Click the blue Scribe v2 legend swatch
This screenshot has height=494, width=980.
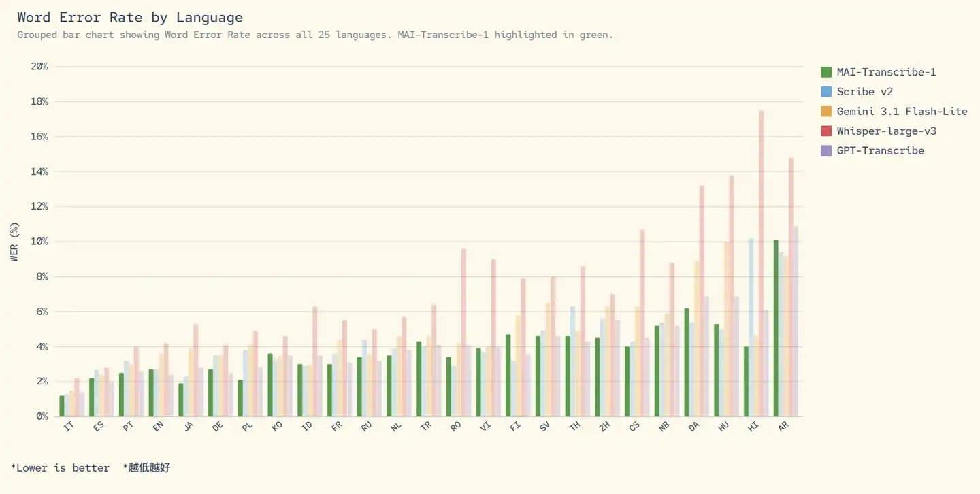[827, 92]
